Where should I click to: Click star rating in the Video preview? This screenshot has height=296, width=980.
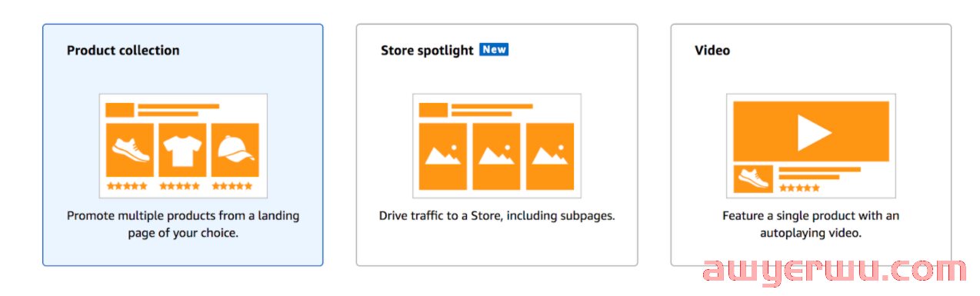[800, 188]
